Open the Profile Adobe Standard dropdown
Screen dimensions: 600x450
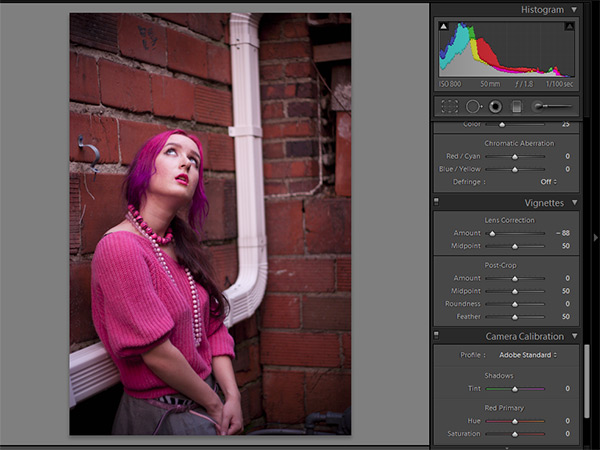click(528, 355)
